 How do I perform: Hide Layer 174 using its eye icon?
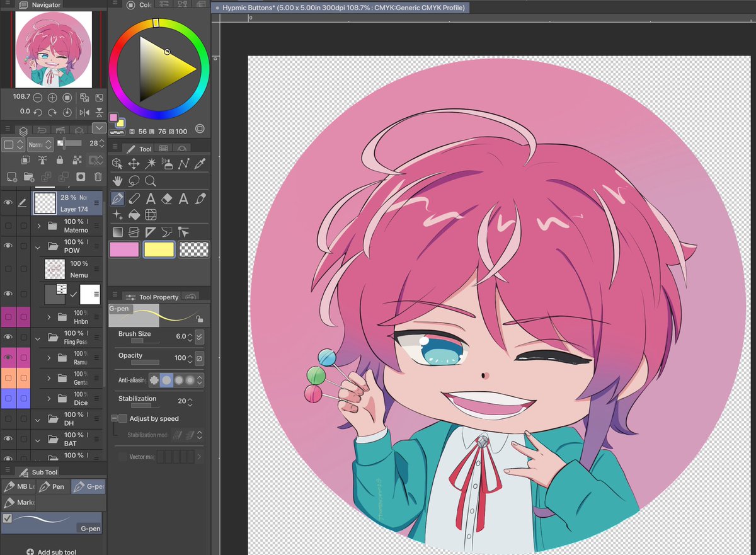coord(8,203)
